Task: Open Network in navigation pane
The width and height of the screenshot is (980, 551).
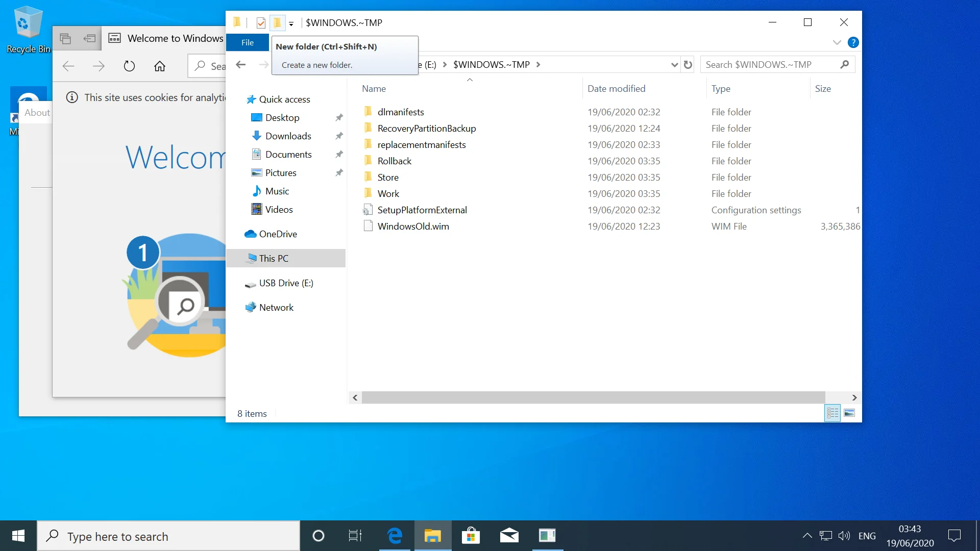Action: tap(276, 307)
